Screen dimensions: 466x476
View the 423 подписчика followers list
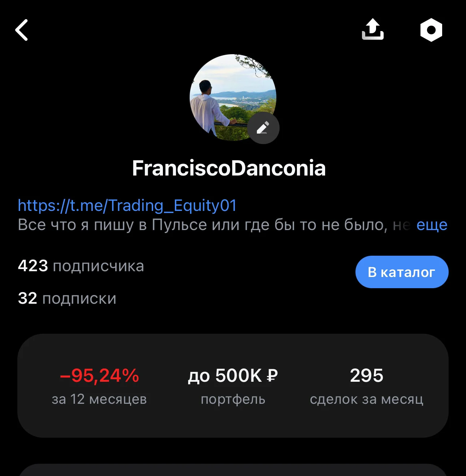click(81, 266)
